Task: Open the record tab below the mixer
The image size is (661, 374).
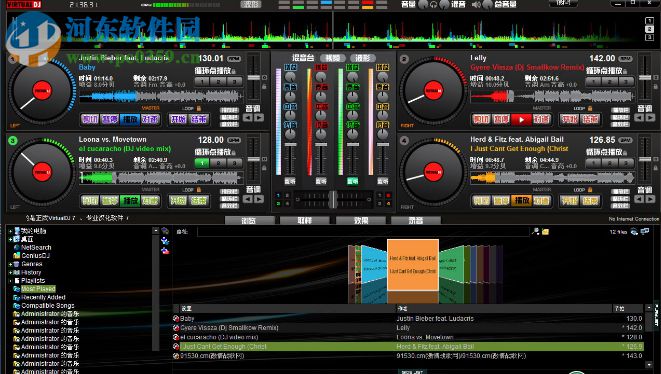Action: pyautogui.click(x=416, y=221)
